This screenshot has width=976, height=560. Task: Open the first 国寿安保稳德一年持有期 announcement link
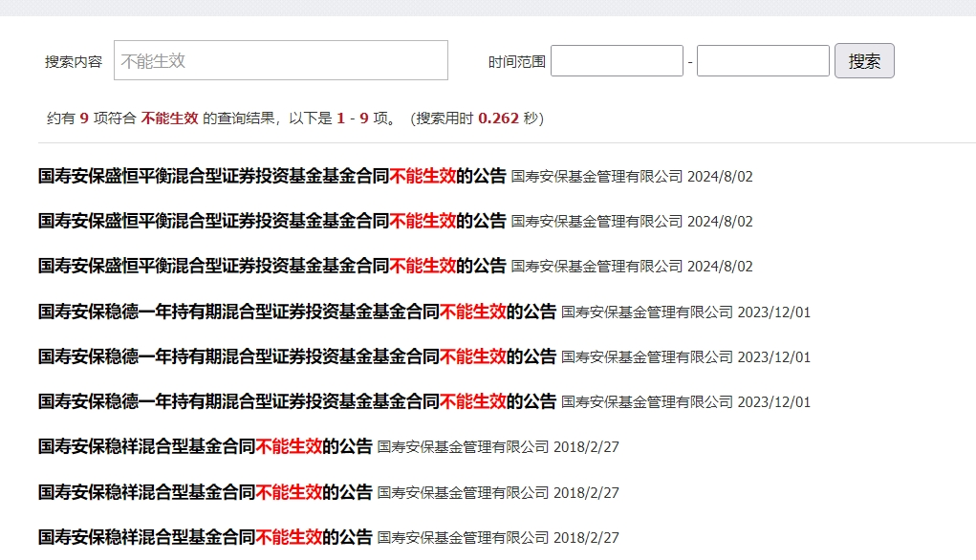point(297,312)
